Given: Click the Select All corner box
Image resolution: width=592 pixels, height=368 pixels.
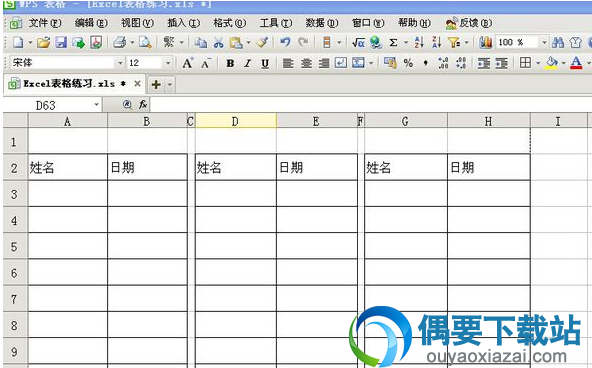Looking at the screenshot, I should (15, 120).
